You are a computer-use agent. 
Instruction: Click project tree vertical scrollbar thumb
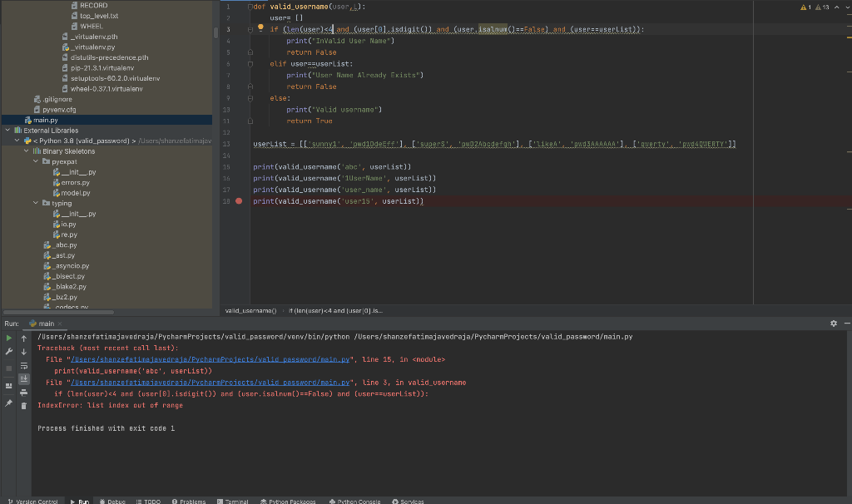215,32
